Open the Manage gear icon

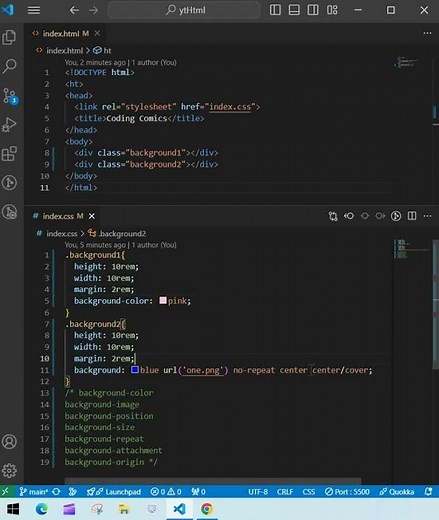point(9,470)
